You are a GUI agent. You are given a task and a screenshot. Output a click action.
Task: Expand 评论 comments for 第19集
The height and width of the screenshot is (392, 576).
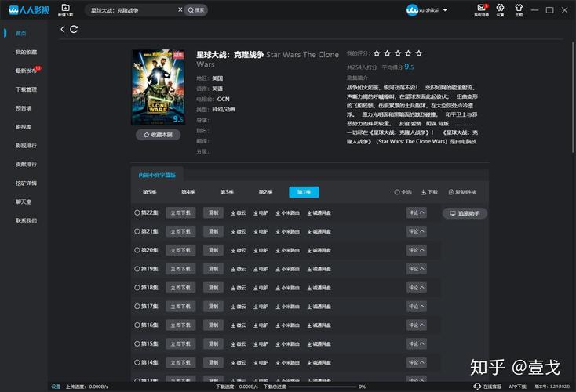(x=416, y=269)
